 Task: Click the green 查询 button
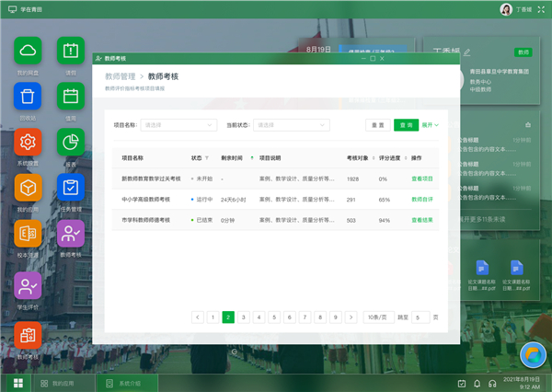[x=405, y=124]
